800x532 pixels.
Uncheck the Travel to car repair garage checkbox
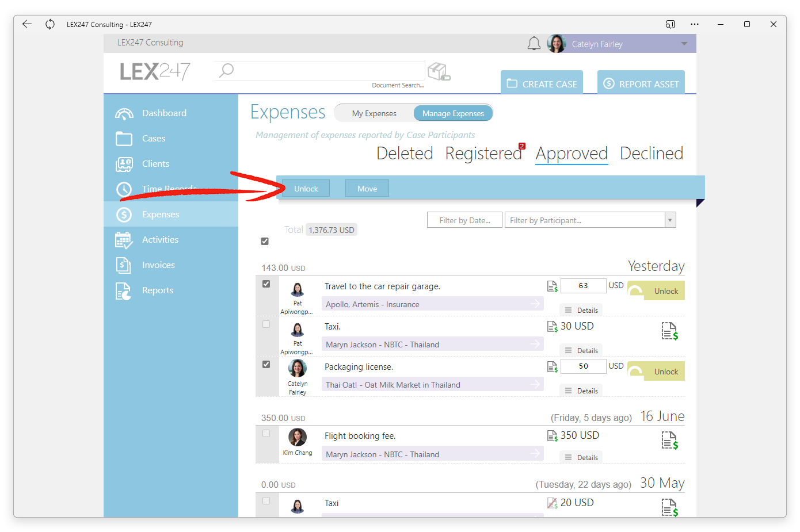point(266,284)
